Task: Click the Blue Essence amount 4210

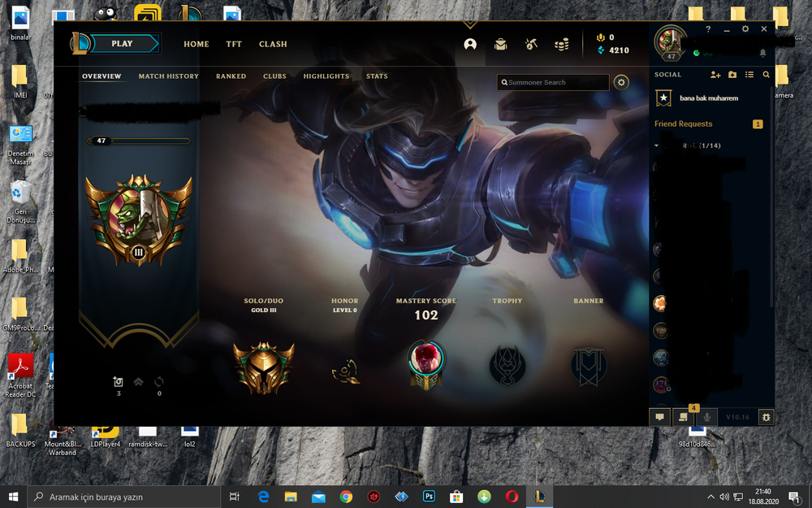Action: coord(619,50)
